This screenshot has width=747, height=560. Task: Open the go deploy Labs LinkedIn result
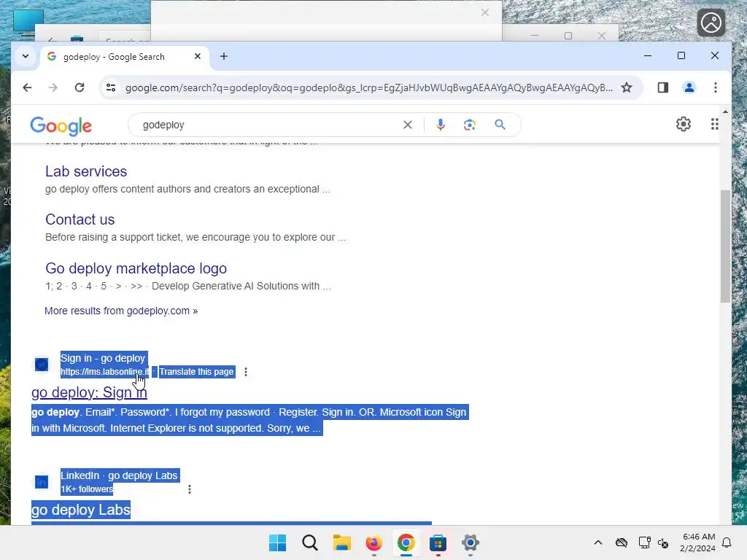[80, 510]
